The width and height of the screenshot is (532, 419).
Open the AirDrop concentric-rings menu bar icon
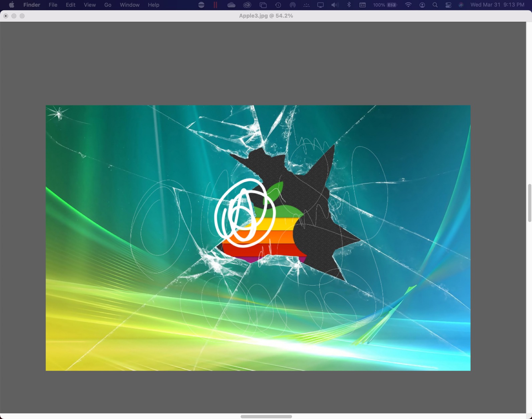click(292, 5)
